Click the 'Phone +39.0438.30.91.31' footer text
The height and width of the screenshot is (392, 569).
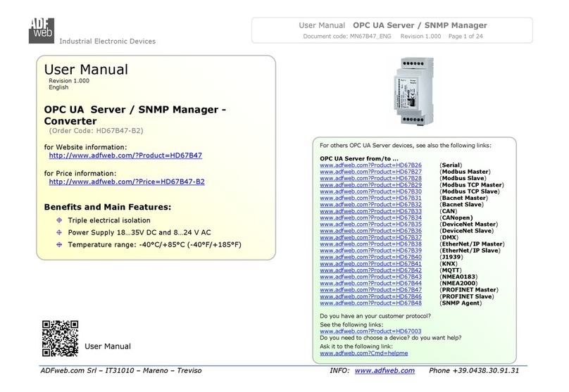(474, 371)
